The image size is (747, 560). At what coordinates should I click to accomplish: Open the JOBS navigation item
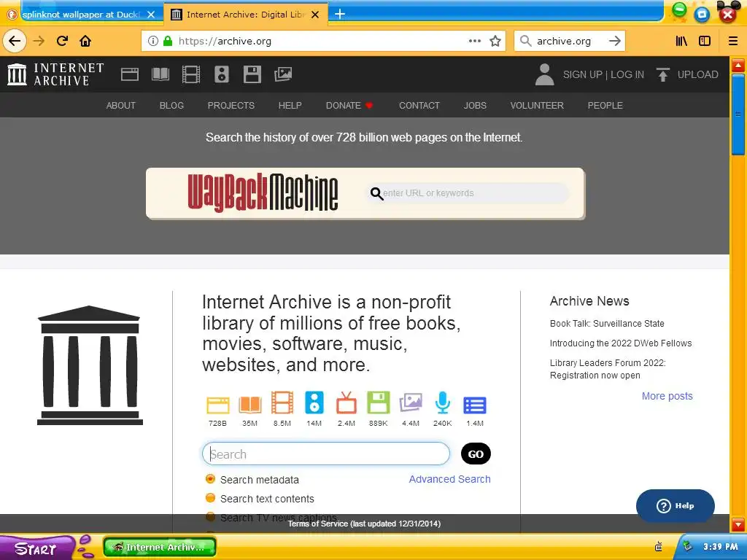[x=475, y=105]
